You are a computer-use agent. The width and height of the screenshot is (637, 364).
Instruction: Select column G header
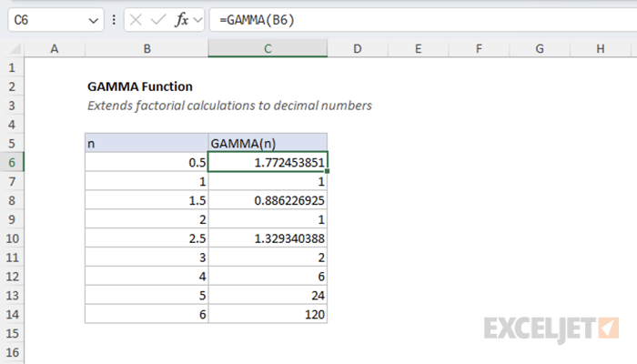(540, 49)
